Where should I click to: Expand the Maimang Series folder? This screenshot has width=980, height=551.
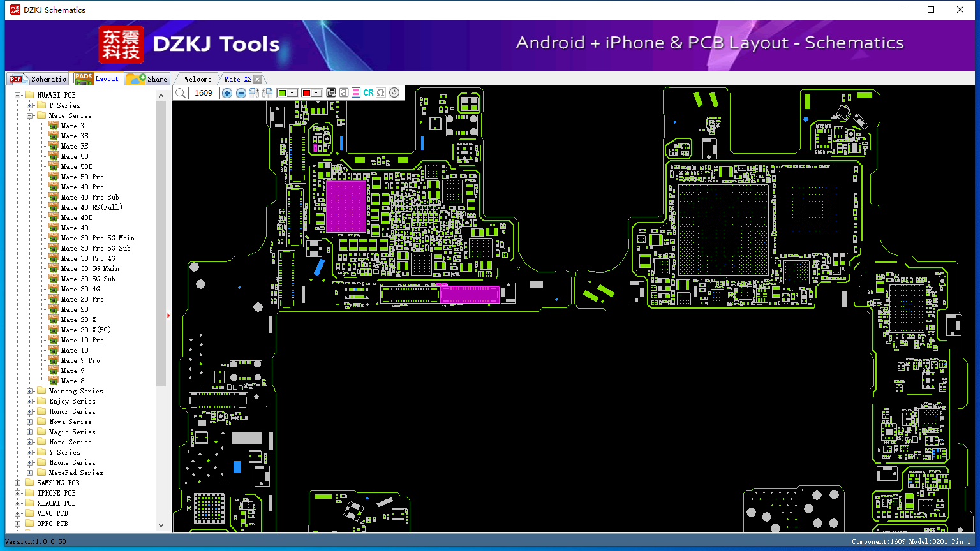pos(29,391)
